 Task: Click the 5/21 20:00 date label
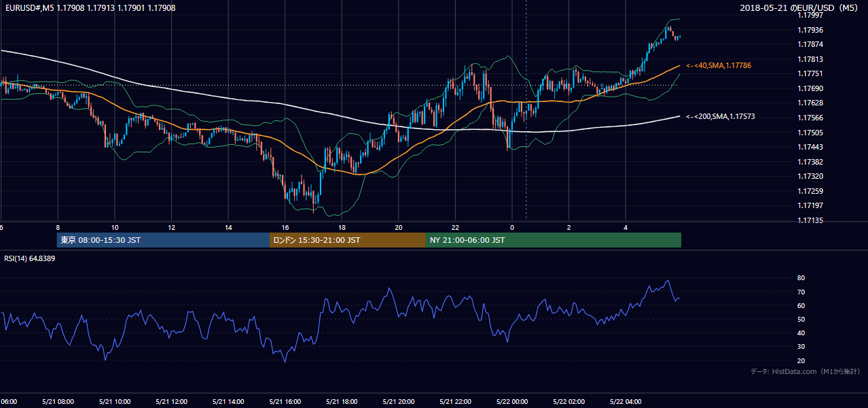click(398, 401)
